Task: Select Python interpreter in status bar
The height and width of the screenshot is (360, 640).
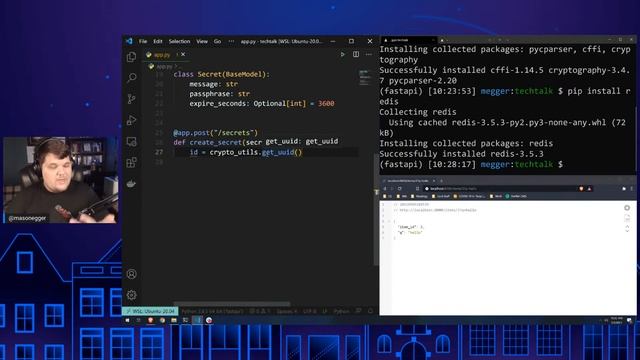Action: point(212,311)
